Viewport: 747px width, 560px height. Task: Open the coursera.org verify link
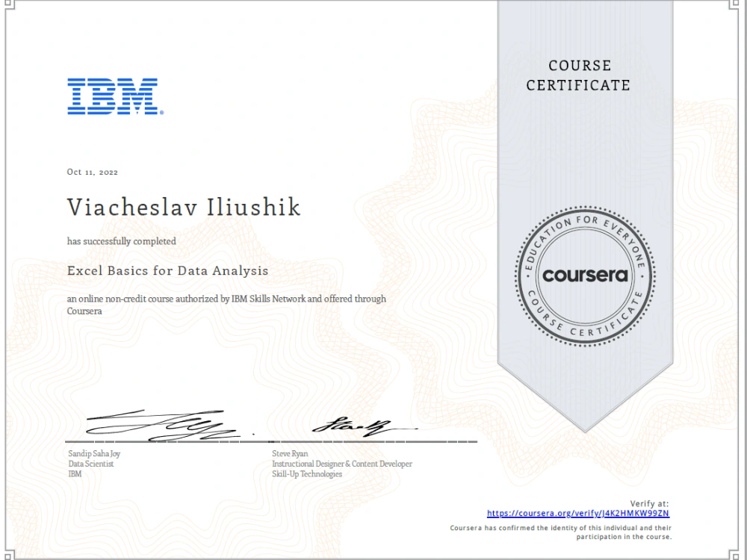coord(578,514)
